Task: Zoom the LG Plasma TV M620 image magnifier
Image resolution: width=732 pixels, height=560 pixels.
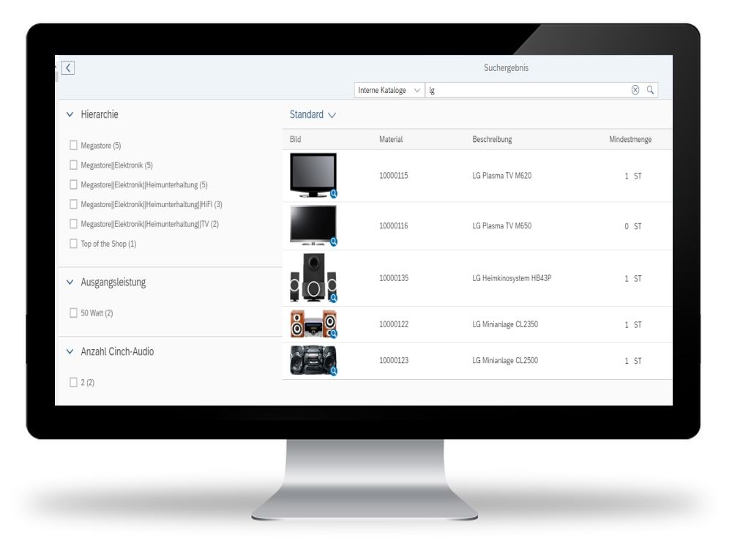Action: 333,194
